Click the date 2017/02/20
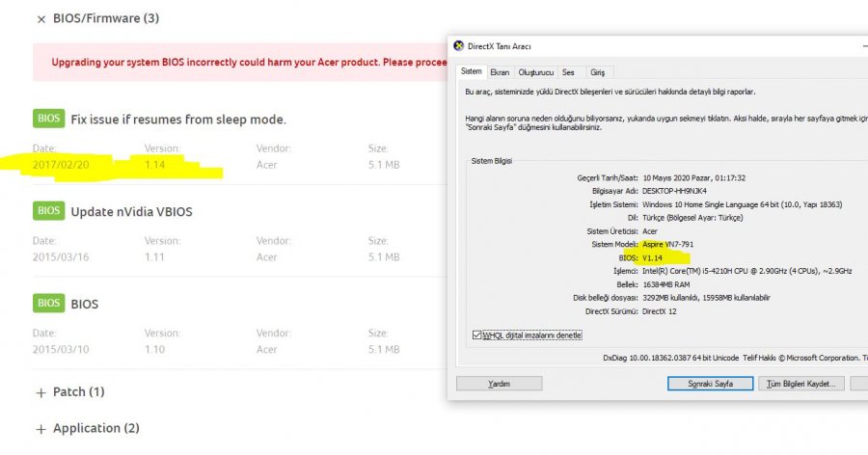This screenshot has width=868, height=455. coord(61,165)
